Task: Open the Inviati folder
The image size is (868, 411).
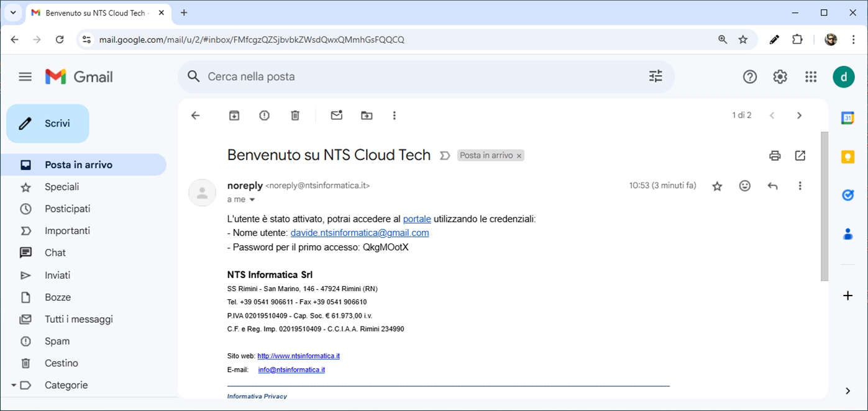Action: 57,275
